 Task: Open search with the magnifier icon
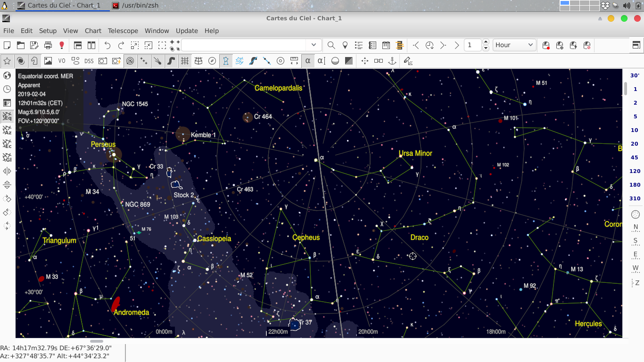(x=331, y=45)
